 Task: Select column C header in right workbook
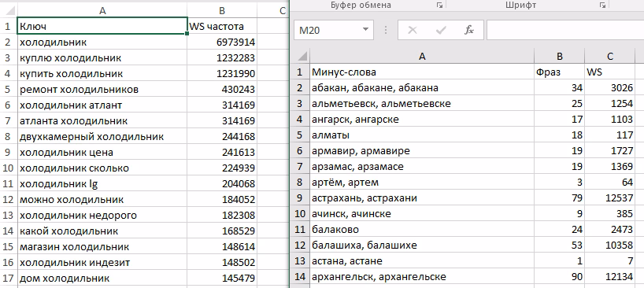click(610, 57)
